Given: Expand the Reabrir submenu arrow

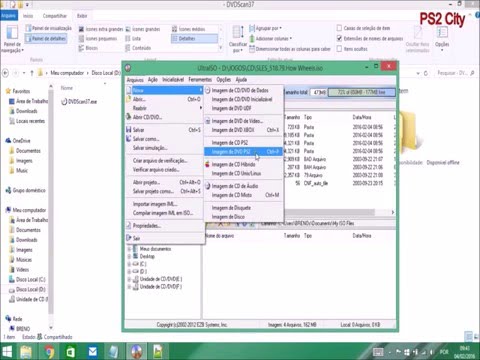Looking at the screenshot, I should (201, 108).
